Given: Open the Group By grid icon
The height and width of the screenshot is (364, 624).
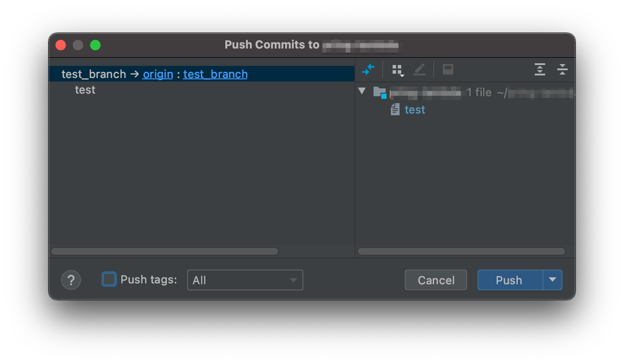Looking at the screenshot, I should (397, 70).
